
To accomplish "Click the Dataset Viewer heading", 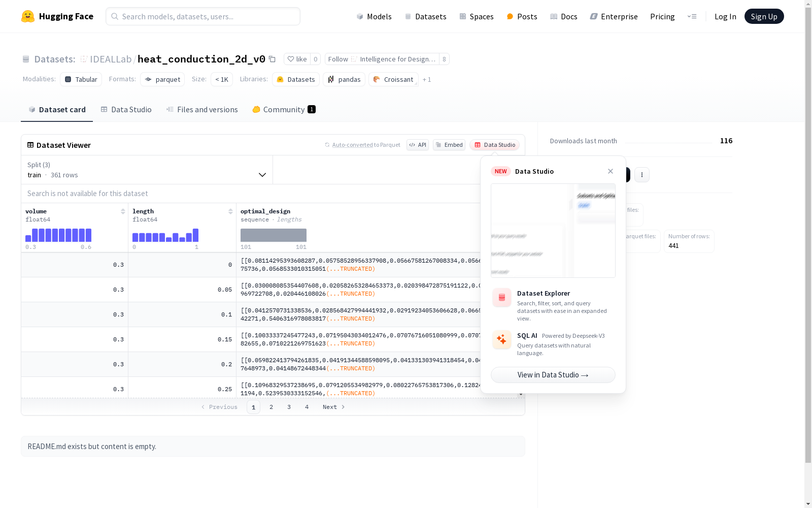I will [63, 145].
